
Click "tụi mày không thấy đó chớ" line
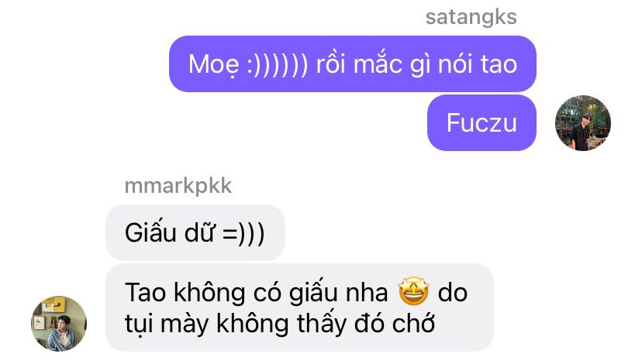coord(280,324)
